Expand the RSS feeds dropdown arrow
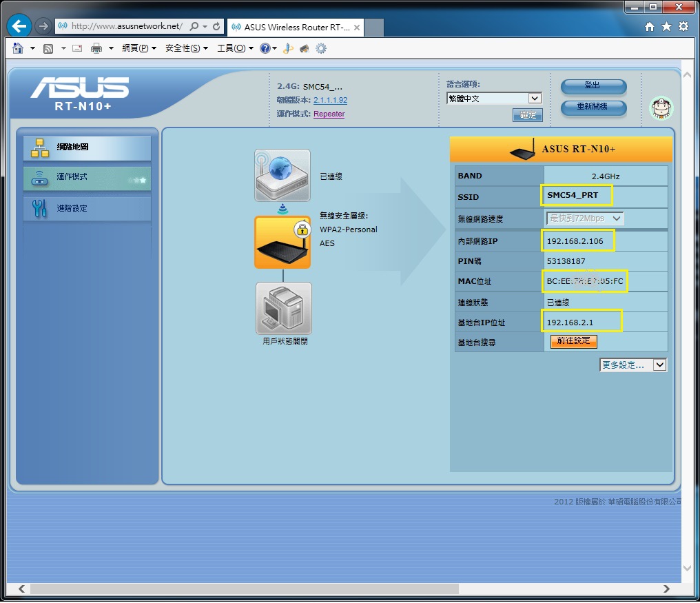This screenshot has width=700, height=603. click(x=63, y=48)
